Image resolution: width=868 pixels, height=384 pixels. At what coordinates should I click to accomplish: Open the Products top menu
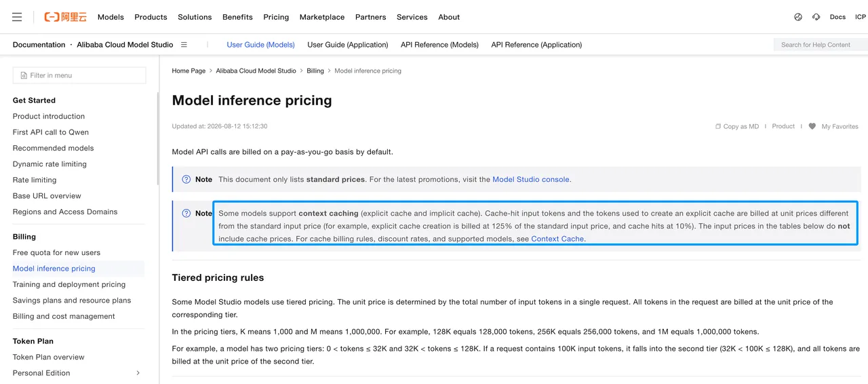pyautogui.click(x=151, y=17)
